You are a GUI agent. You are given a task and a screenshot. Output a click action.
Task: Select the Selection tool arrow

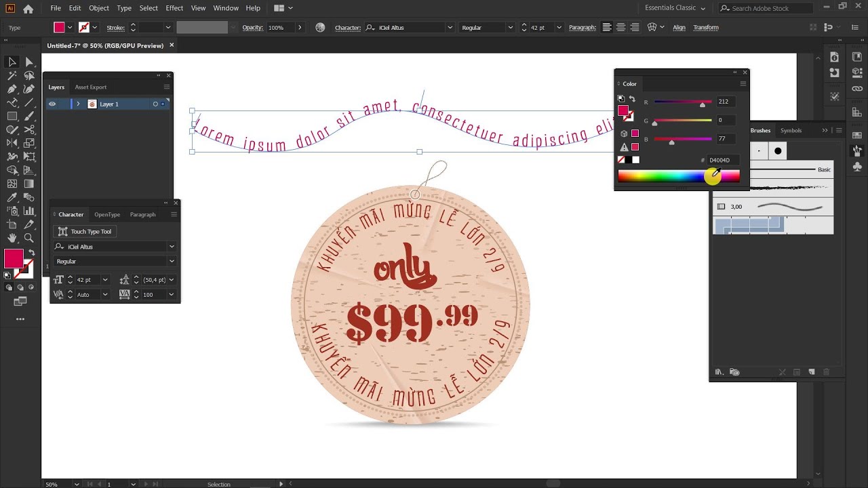pos(12,62)
